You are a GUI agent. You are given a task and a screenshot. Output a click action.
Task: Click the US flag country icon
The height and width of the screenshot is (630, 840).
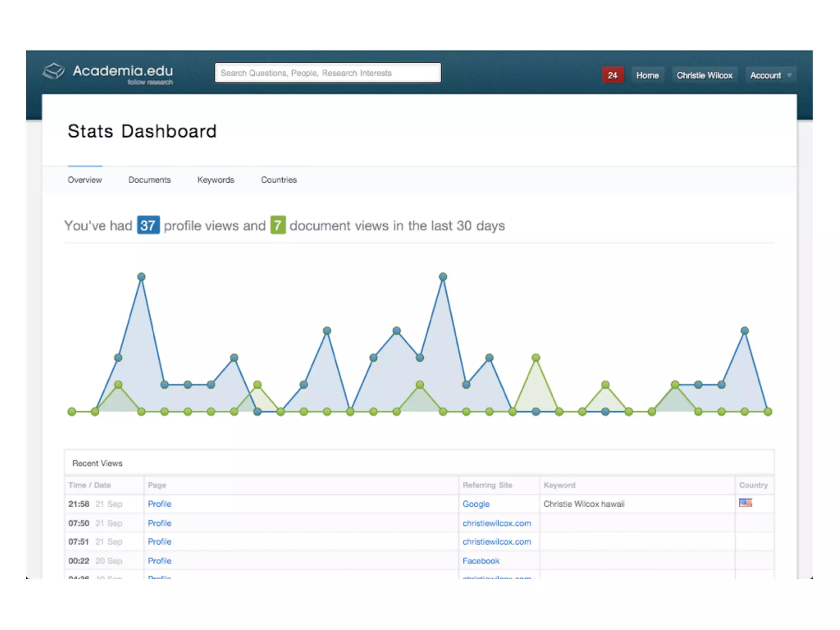point(745,503)
